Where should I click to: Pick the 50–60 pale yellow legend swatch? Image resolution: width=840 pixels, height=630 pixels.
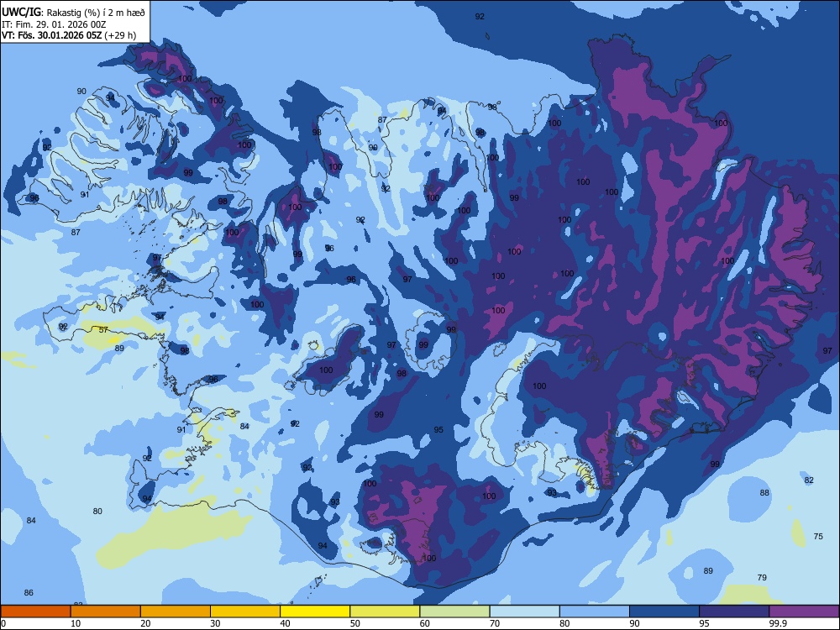click(386, 612)
